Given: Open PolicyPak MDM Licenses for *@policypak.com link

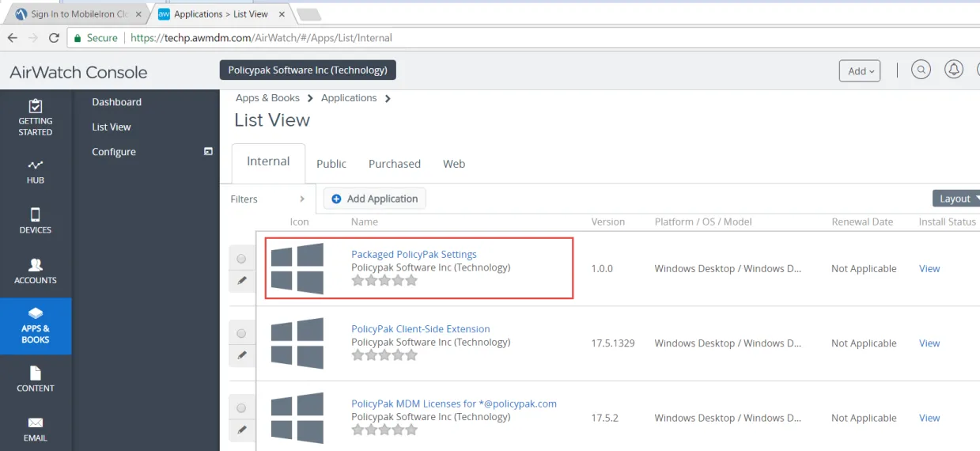Looking at the screenshot, I should click(x=454, y=404).
